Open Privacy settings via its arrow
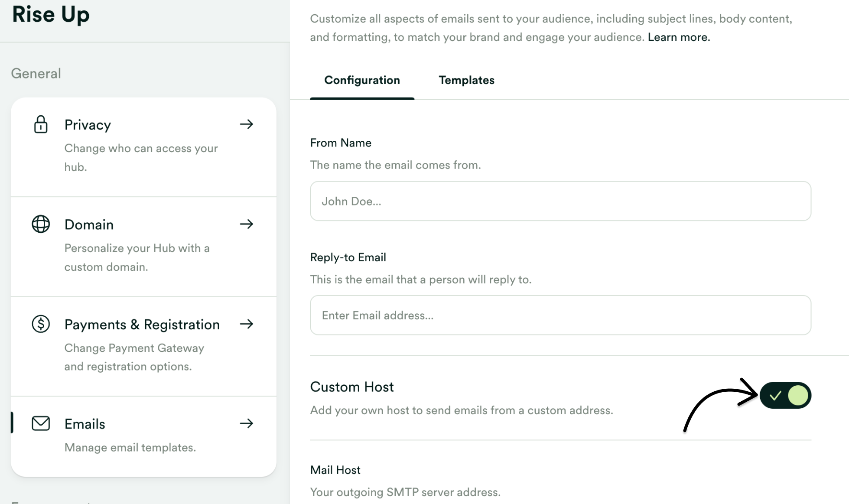This screenshot has width=849, height=504. [246, 124]
